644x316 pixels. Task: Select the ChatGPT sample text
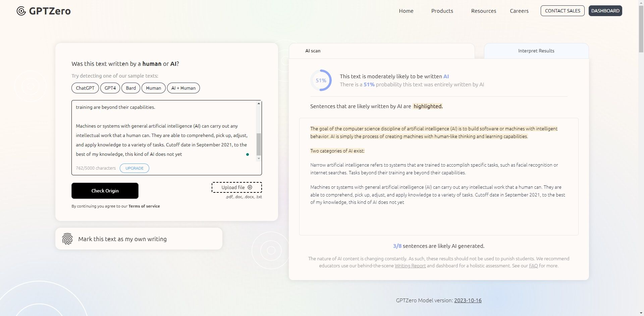point(85,88)
